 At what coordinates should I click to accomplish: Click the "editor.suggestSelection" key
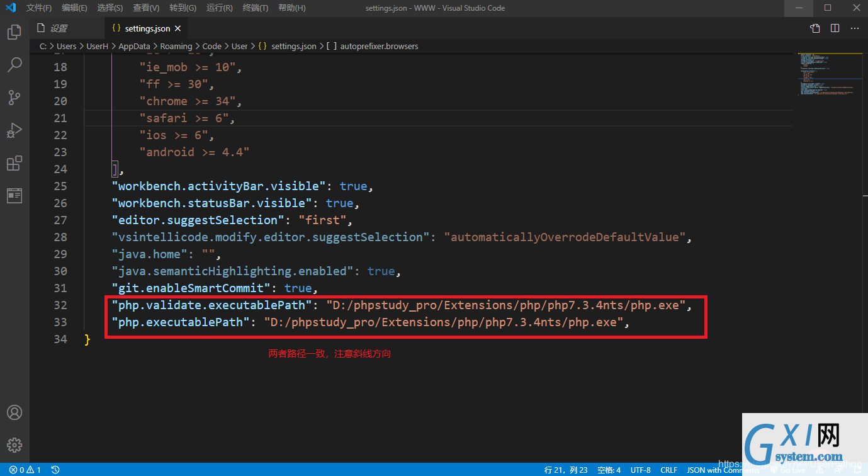[198, 220]
